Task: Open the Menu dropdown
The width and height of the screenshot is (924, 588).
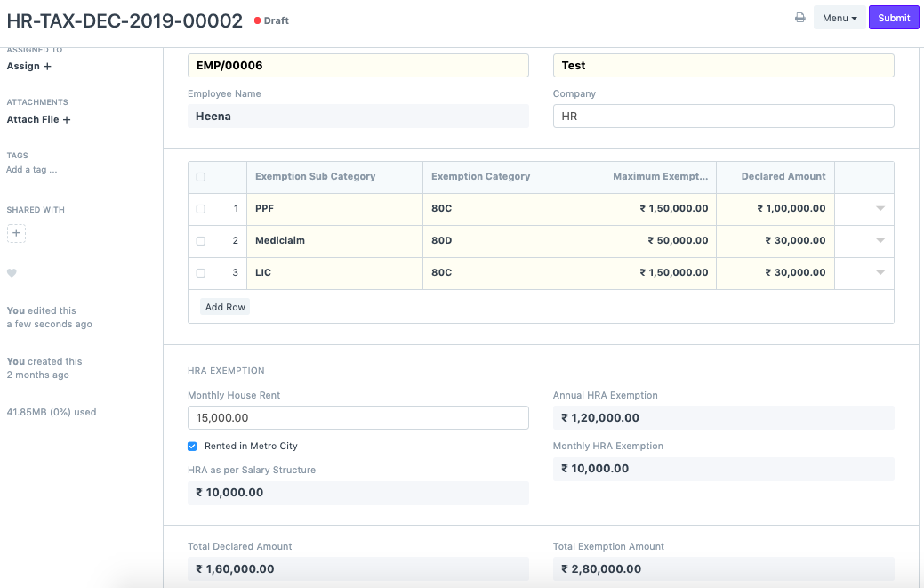Action: click(x=839, y=18)
